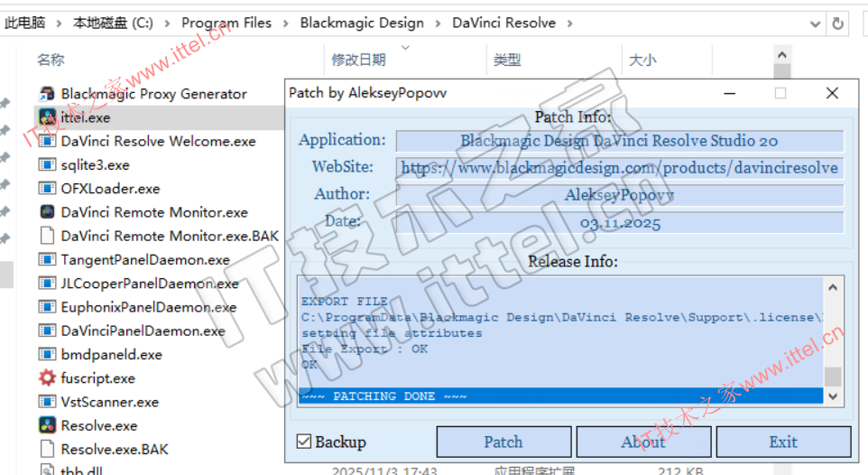Sort files by 修改日期 column header

click(358, 61)
